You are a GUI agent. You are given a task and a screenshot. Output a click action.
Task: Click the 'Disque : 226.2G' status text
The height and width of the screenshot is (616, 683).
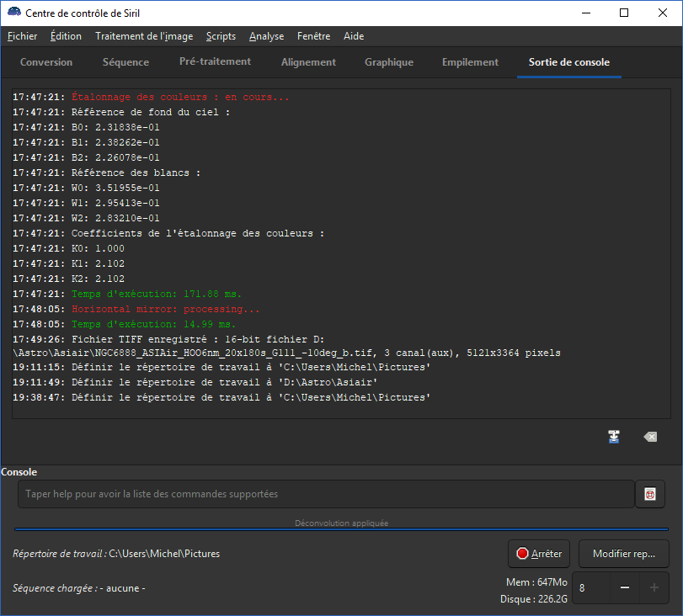pos(534,599)
